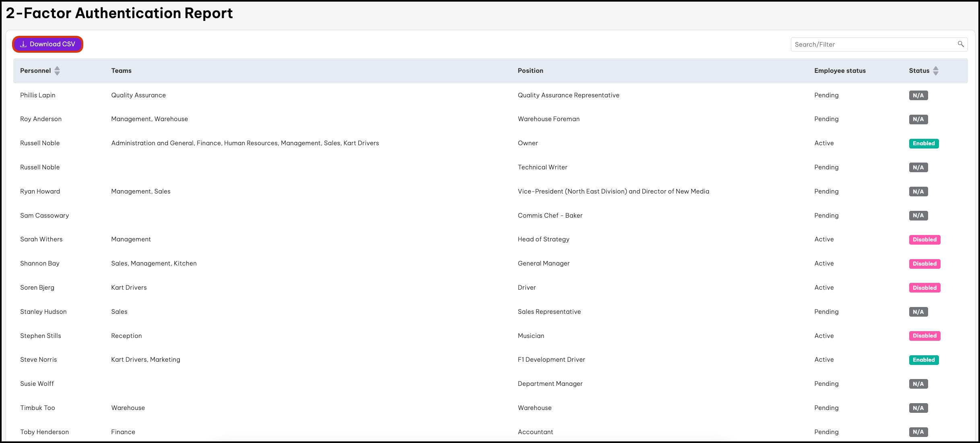Click the Position column header
The height and width of the screenshot is (443, 980).
point(530,71)
